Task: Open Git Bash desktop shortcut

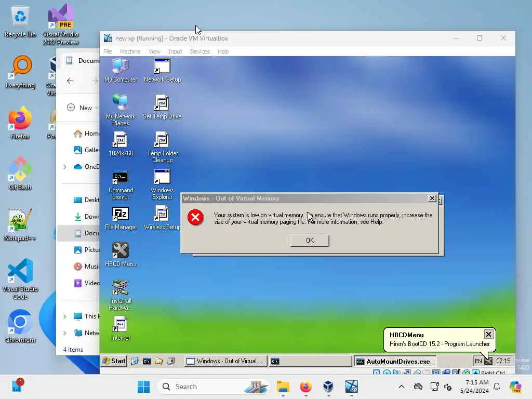Action: [20, 174]
